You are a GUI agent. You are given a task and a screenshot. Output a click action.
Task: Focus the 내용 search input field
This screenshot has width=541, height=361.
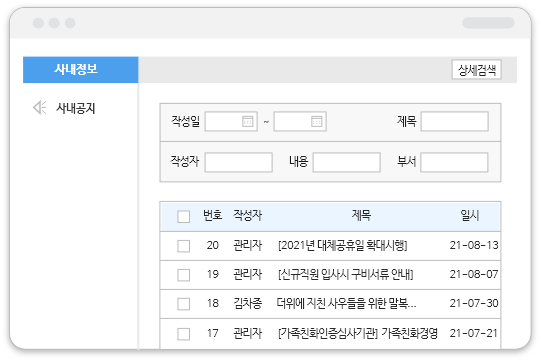tap(347, 162)
